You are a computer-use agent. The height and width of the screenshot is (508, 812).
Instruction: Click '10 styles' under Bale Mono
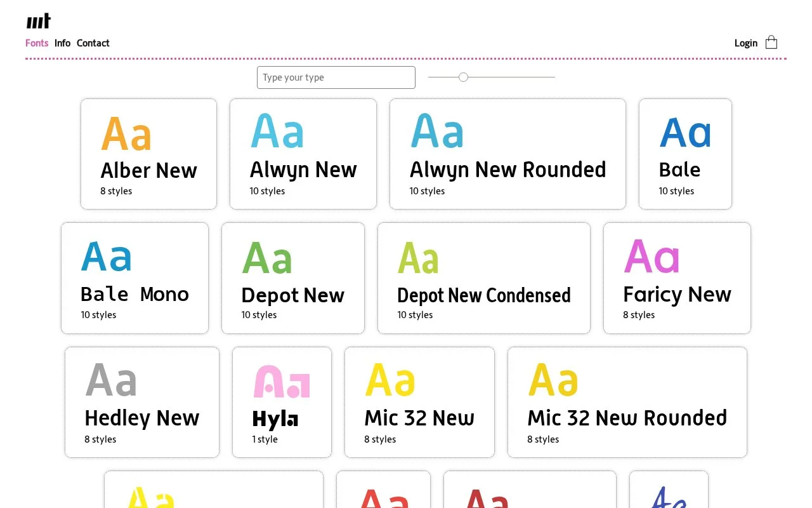pos(98,315)
